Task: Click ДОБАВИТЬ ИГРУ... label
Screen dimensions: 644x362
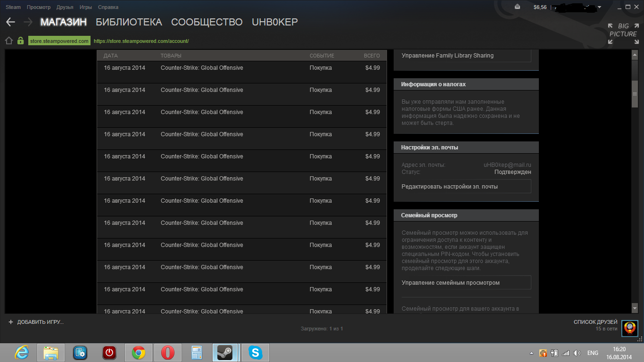Action: (40, 322)
